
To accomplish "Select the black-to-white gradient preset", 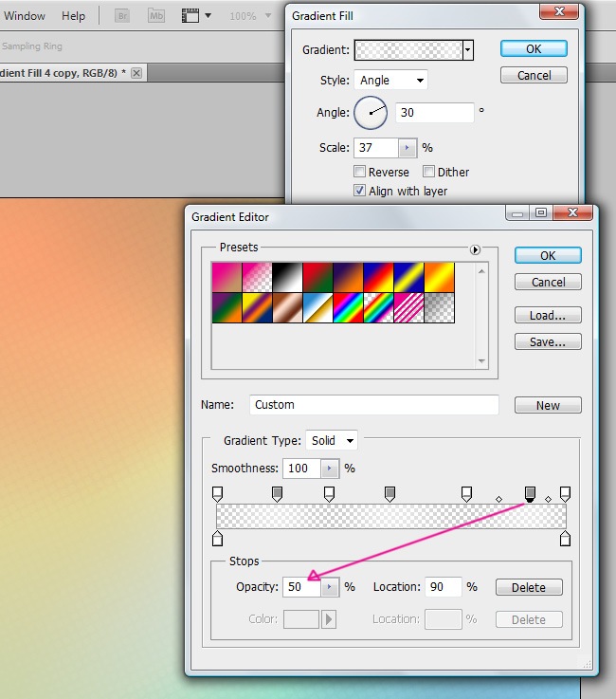I will coord(287,277).
